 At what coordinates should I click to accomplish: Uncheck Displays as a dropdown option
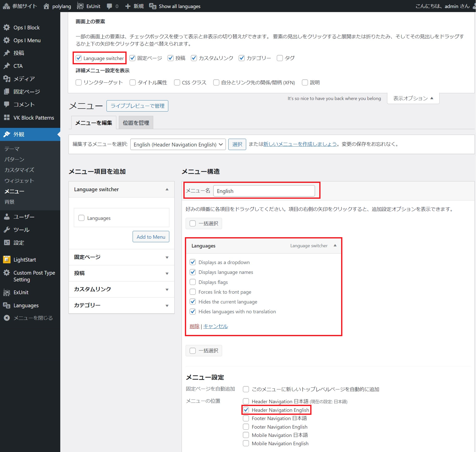[193, 262]
